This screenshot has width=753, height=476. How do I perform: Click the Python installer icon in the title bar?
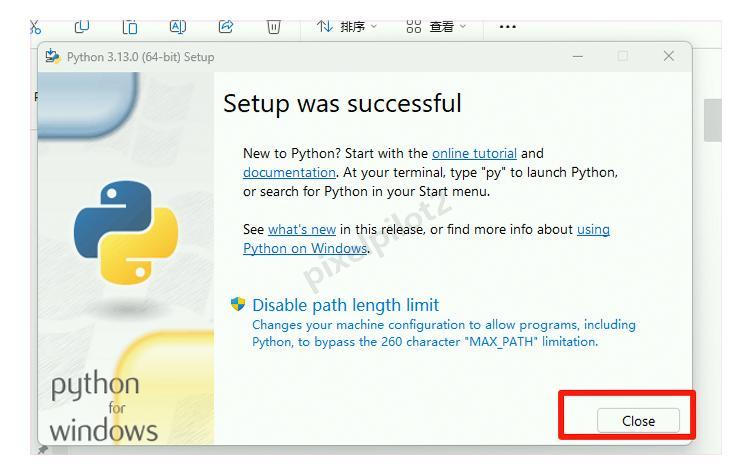click(x=52, y=57)
